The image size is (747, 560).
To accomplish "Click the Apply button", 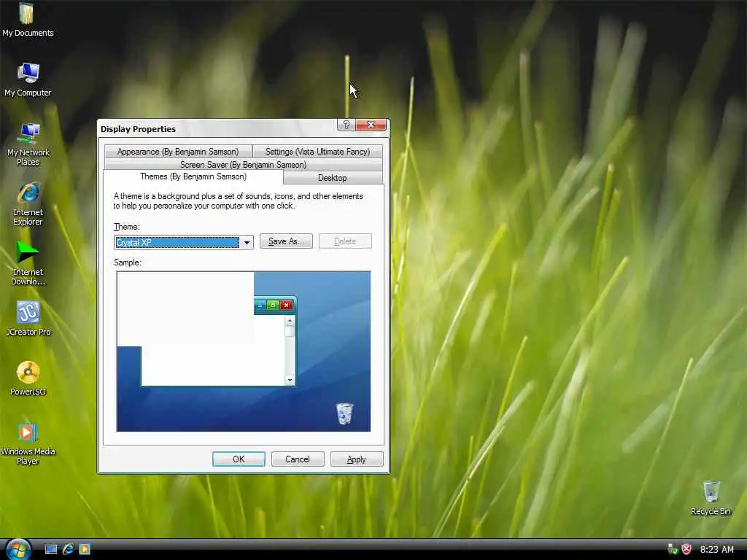I will coord(357,459).
